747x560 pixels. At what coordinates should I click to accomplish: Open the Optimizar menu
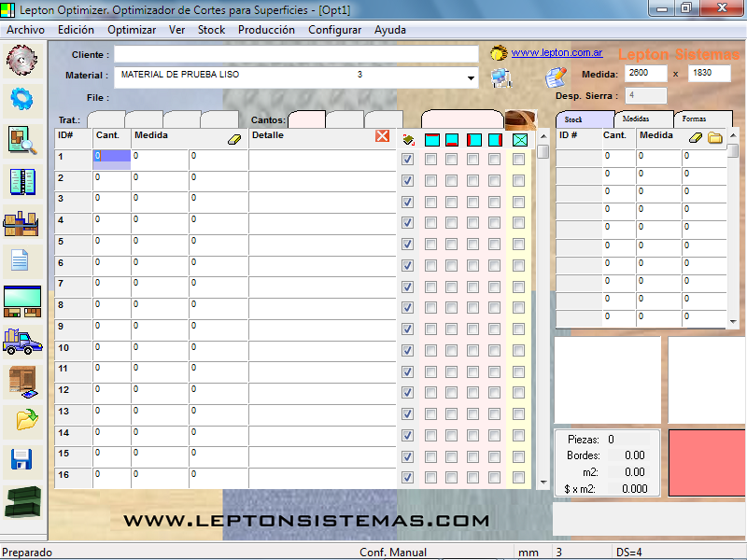coord(132,30)
